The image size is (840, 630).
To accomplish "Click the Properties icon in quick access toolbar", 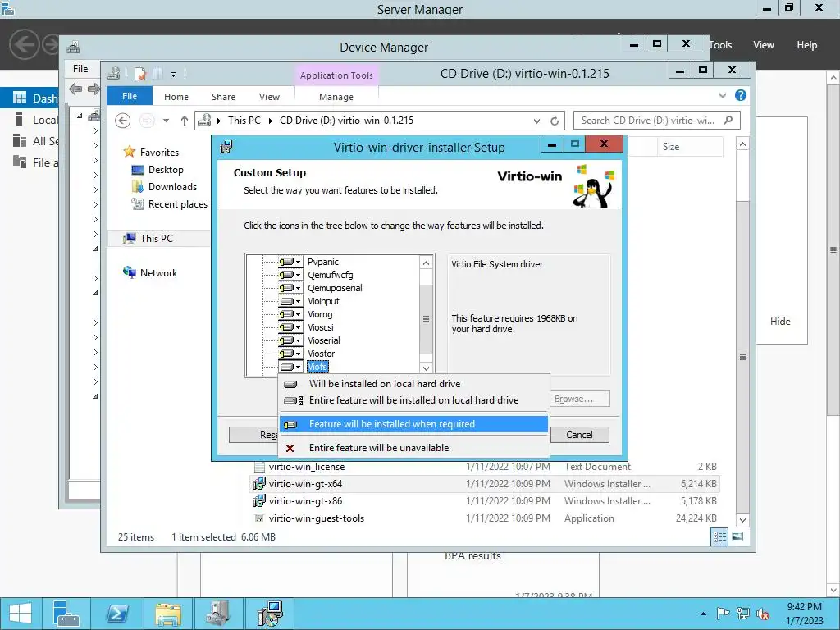I will [140, 73].
